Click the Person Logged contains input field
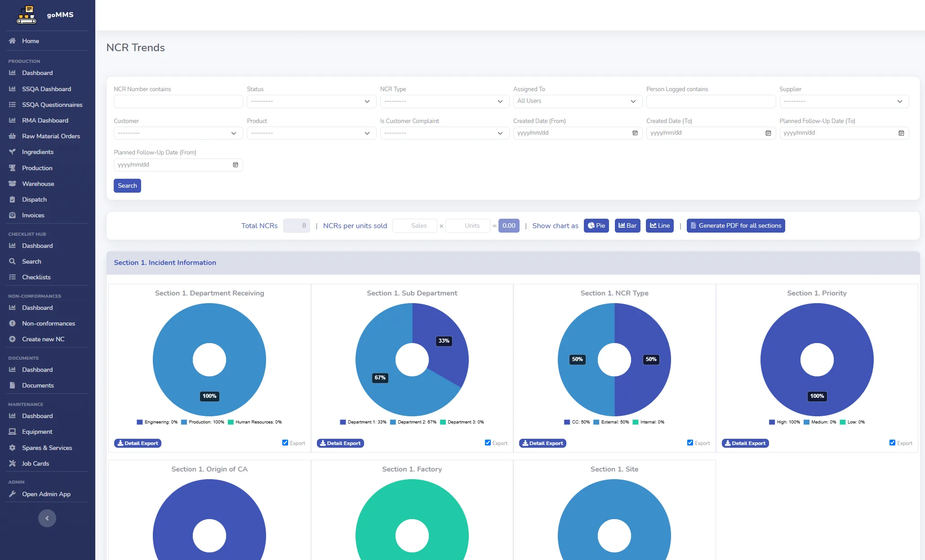The width and height of the screenshot is (925, 560). pyautogui.click(x=711, y=101)
